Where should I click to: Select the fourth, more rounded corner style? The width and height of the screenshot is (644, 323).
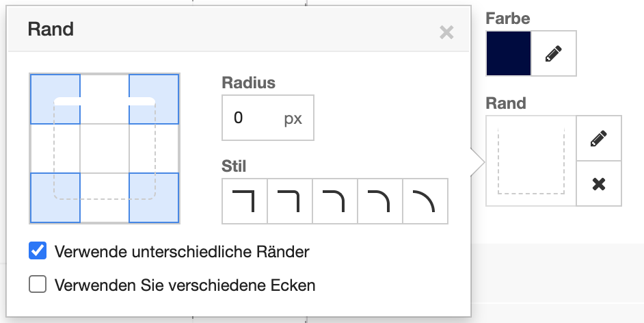coord(380,202)
